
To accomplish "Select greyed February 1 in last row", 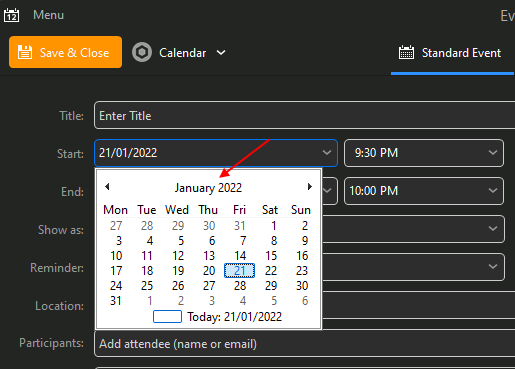I will tap(150, 301).
